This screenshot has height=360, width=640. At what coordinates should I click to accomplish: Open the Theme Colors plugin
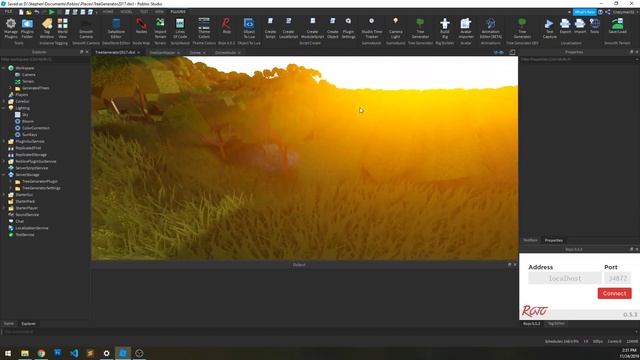pos(204,28)
